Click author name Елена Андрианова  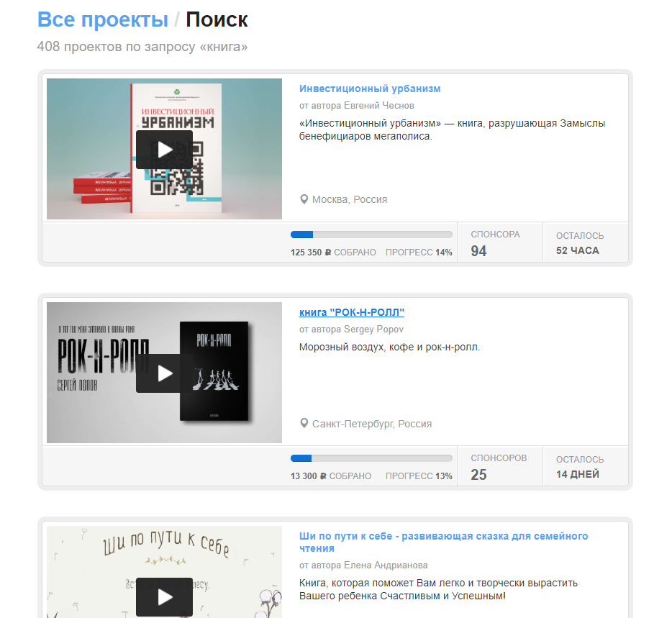click(386, 565)
